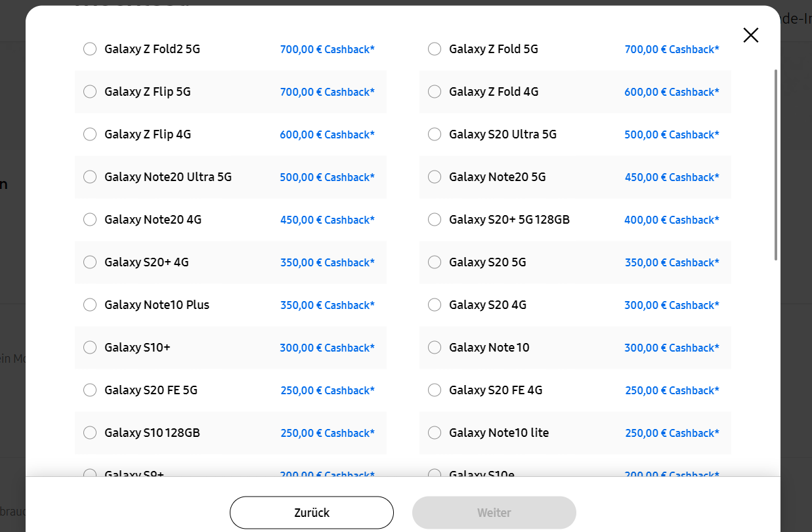Click the 600,00 € Cashback text for Galaxy Z Flip 4G
This screenshot has width=812, height=532.
(x=328, y=134)
